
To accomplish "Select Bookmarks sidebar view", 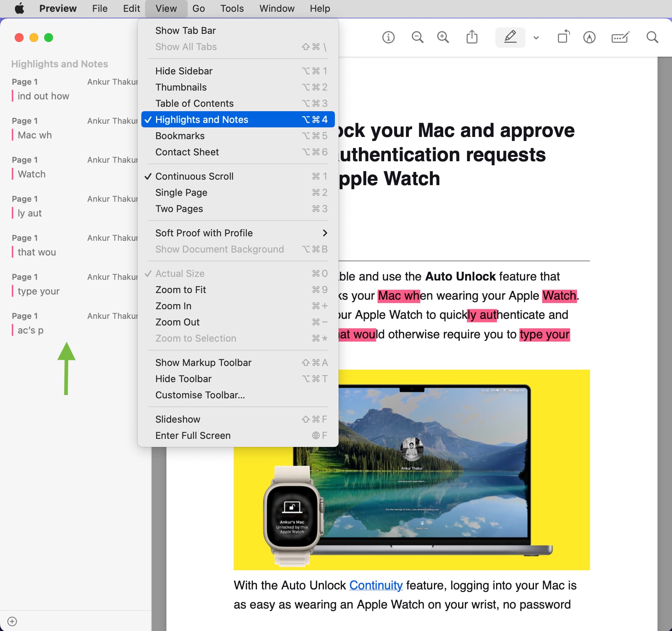I will click(x=238, y=136).
